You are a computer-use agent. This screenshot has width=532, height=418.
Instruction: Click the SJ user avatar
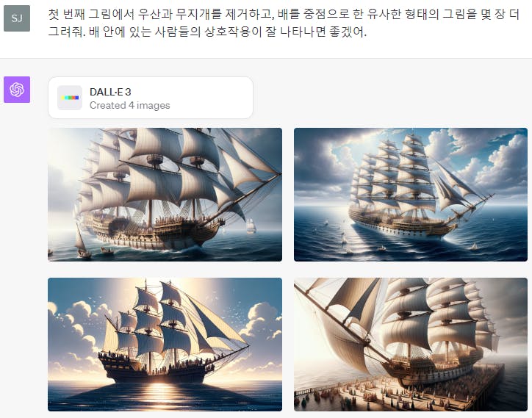(17, 18)
